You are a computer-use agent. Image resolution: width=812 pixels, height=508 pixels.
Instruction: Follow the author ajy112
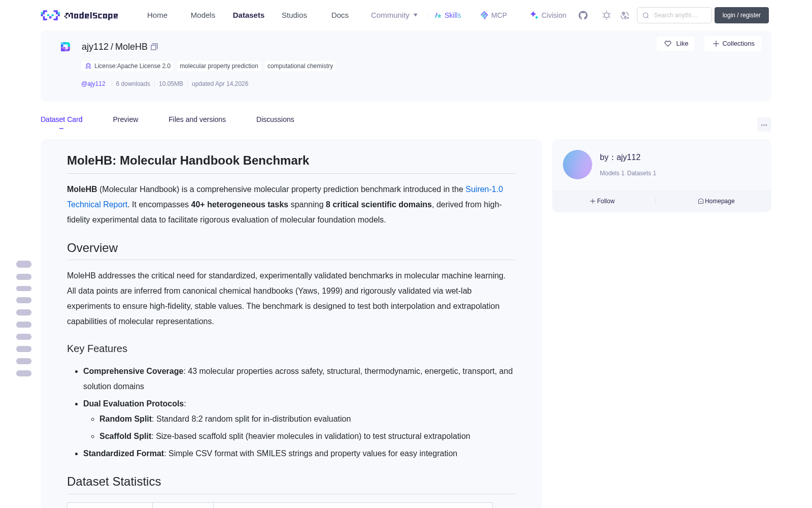click(x=602, y=201)
